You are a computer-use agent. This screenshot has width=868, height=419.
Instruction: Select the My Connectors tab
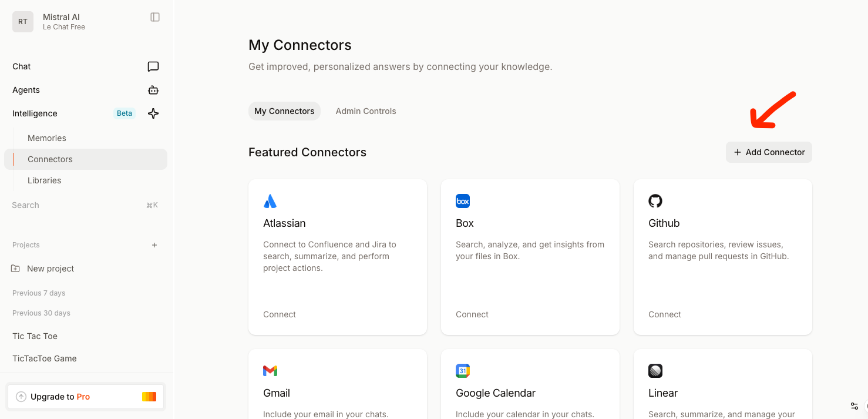(284, 110)
